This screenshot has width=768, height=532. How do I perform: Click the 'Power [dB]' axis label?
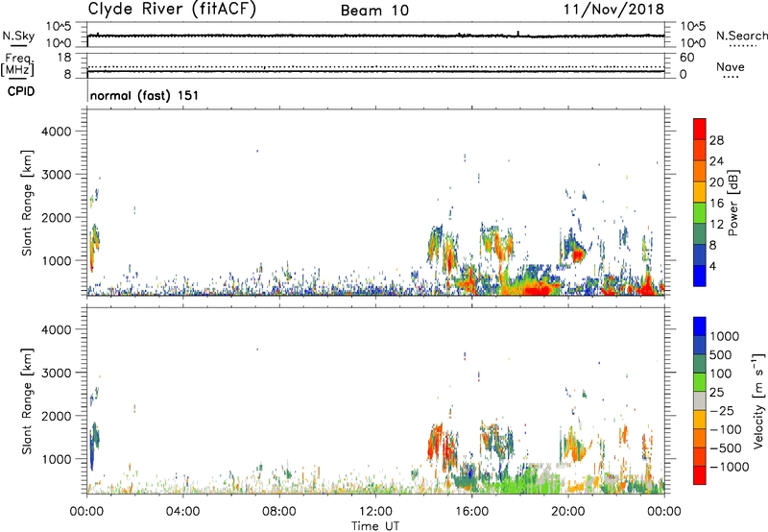(733, 203)
